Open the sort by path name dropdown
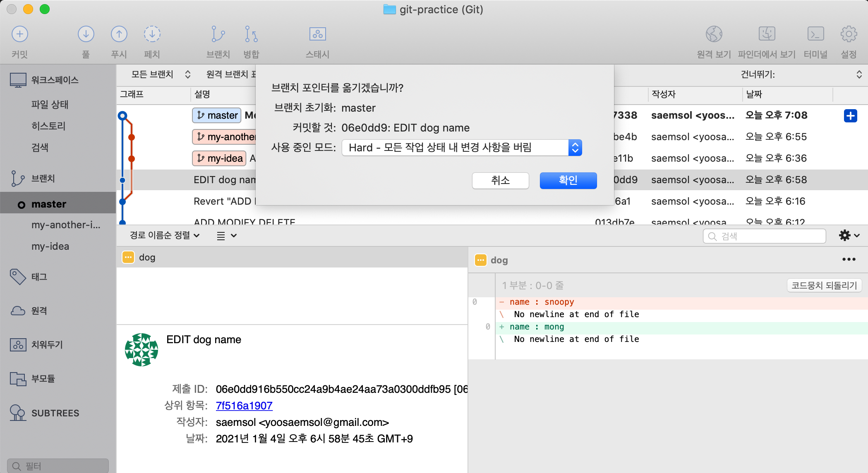Screen dimensions: 868x473 click(165, 235)
